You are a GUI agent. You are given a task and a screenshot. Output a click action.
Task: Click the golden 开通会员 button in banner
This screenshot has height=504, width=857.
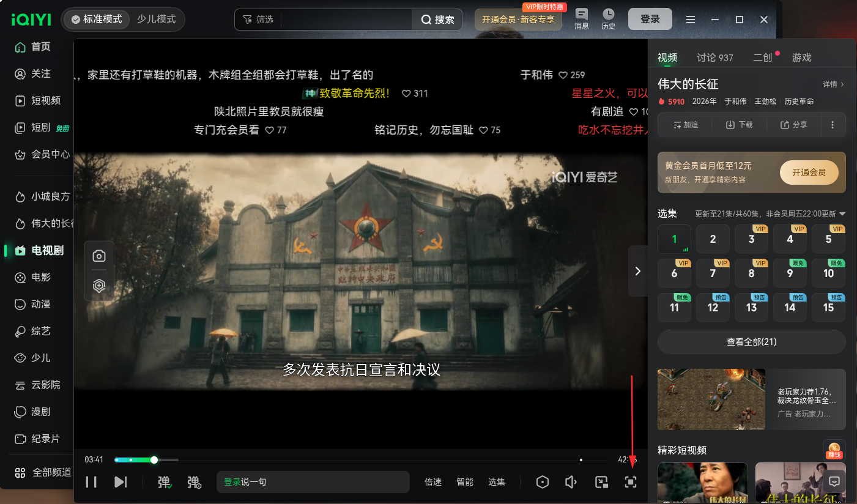[x=809, y=173]
